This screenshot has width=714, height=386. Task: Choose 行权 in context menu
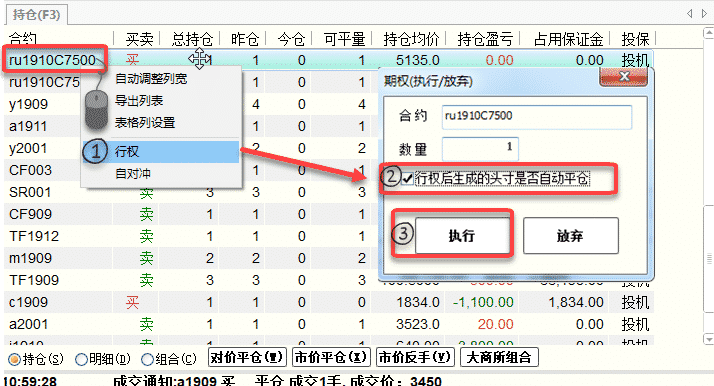(x=160, y=152)
